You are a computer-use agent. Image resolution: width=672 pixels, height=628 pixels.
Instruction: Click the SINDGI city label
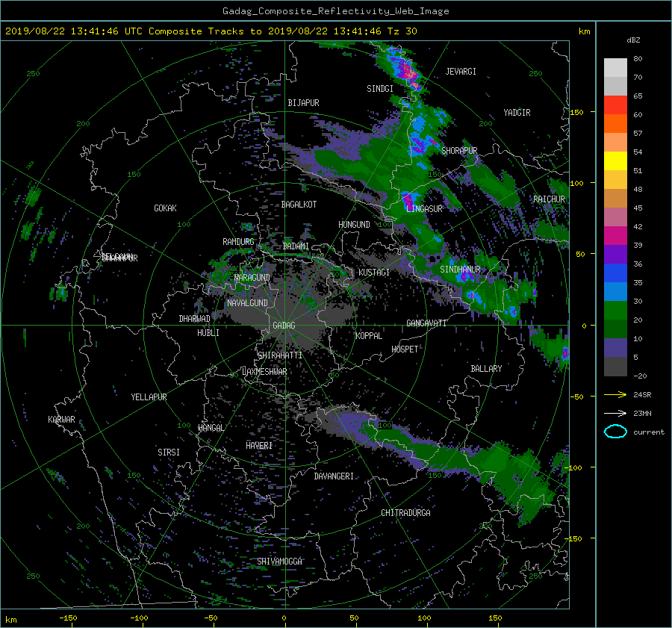380,89
